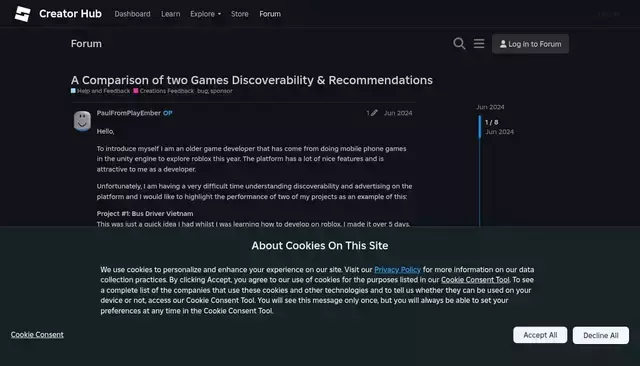Click PaulFromPlayEmber's avatar image
Screen dimensions: 640x366
(x=82, y=121)
